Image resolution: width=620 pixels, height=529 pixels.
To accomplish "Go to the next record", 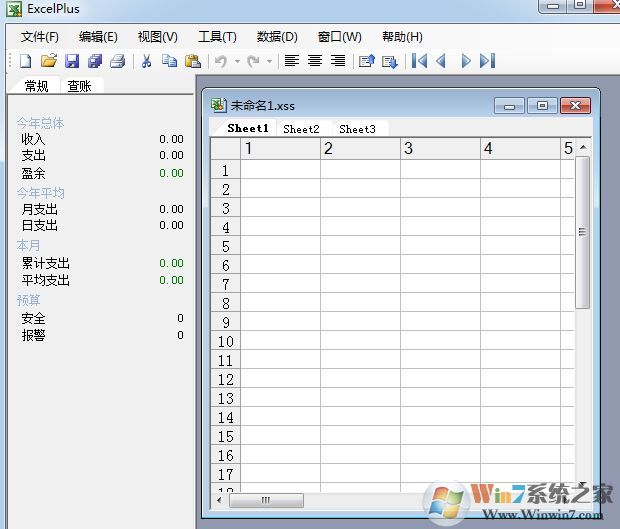I will coord(466,61).
